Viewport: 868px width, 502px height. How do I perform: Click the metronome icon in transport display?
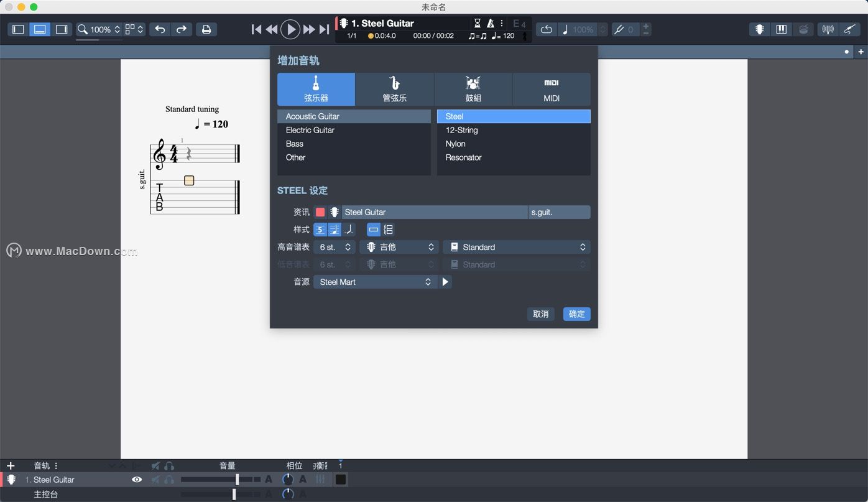point(491,23)
